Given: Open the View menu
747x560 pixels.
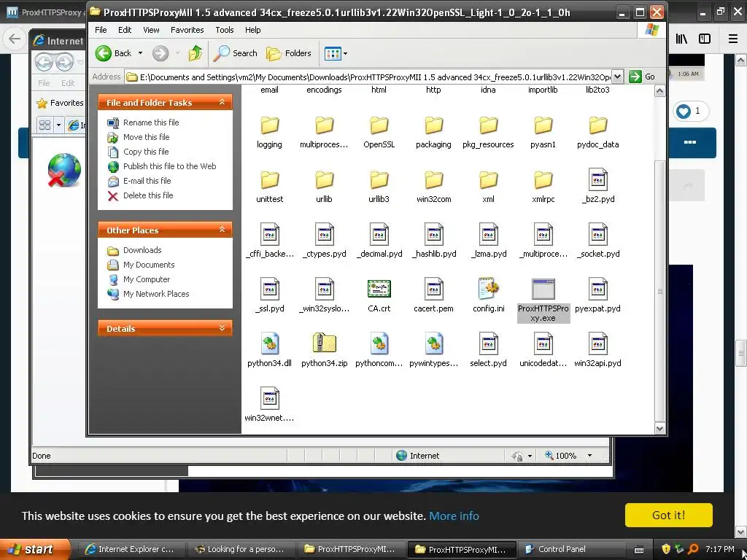Looking at the screenshot, I should 151,30.
